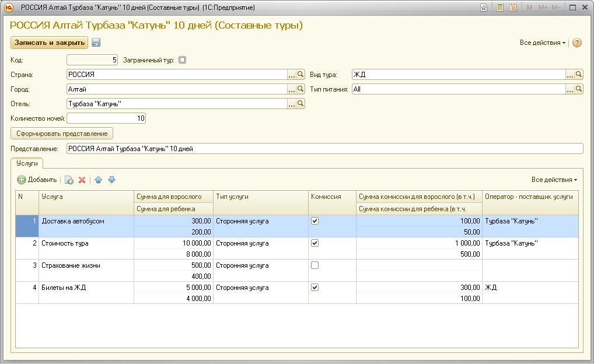Click the Код input field
The width and height of the screenshot is (594, 364).
pyautogui.click(x=92, y=60)
